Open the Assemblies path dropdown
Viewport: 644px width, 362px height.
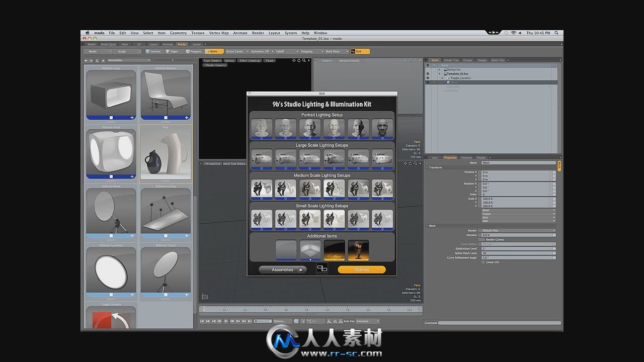(129, 60)
